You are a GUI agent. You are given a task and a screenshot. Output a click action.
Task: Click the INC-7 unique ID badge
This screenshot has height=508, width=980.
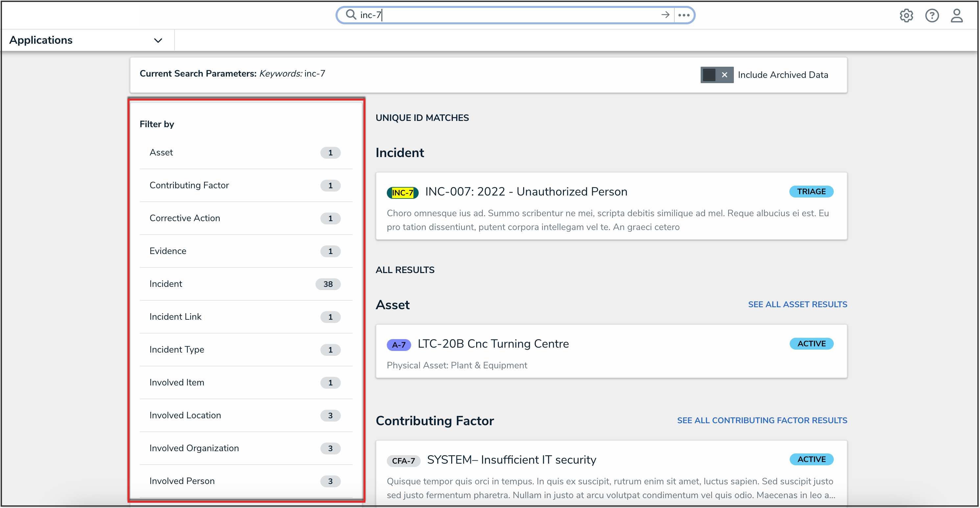[x=402, y=193]
